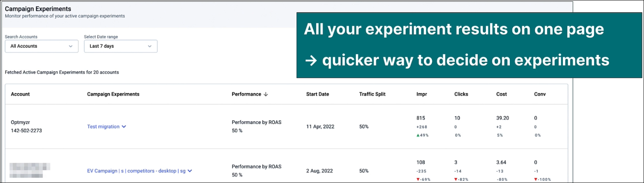Expand the EV Campaign experiment chevron
644x183 pixels.
[x=190, y=171]
